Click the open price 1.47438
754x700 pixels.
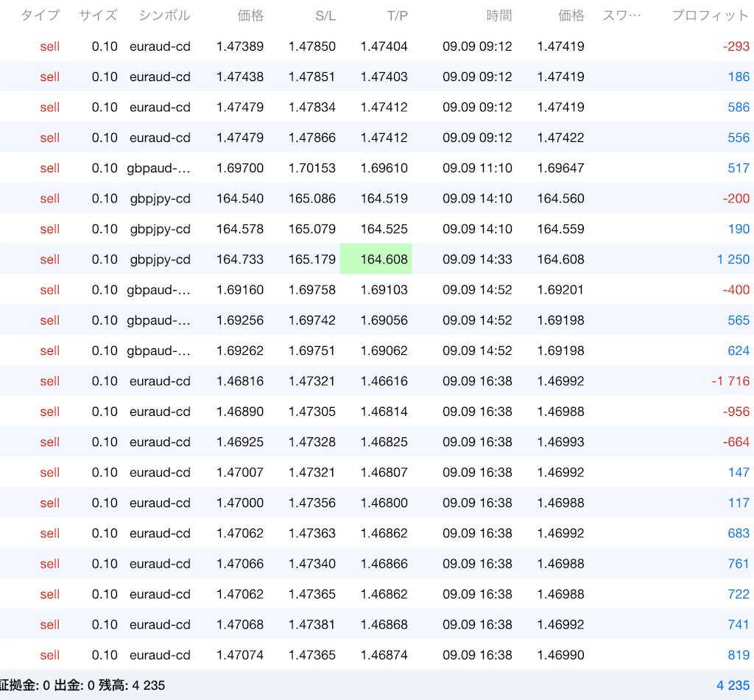(240, 77)
